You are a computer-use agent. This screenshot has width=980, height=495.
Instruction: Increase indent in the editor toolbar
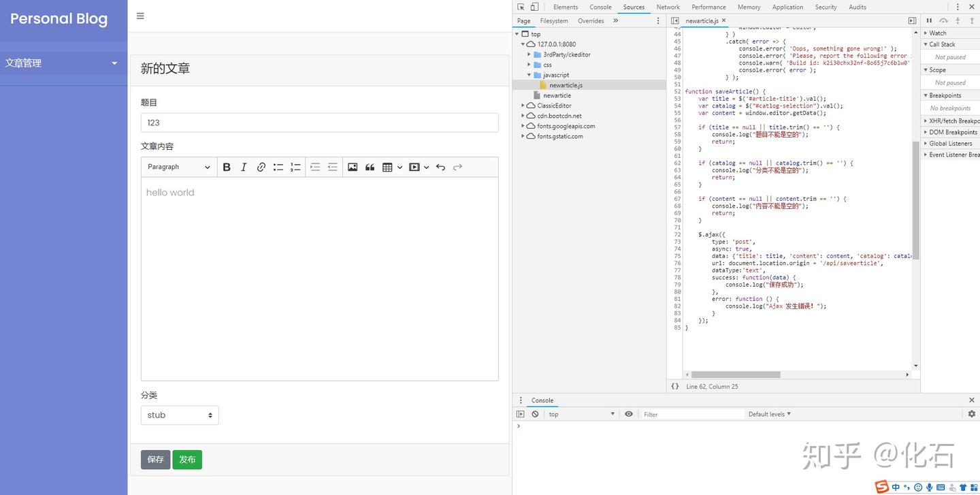coord(315,167)
